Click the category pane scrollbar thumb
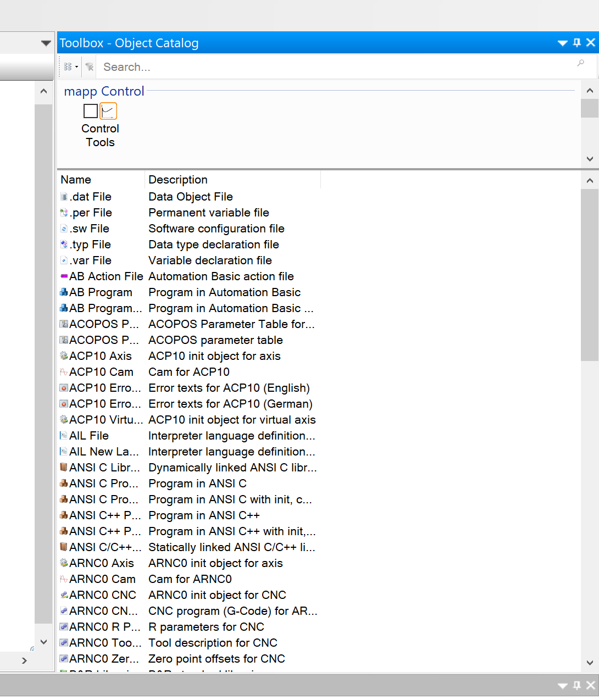 coord(590,108)
